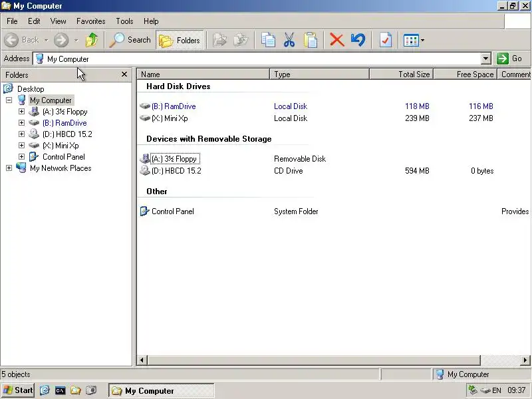Screen dimensions: 532x399
Task: Select (D:) HBCD 15.2 in file list
Action: point(176,171)
